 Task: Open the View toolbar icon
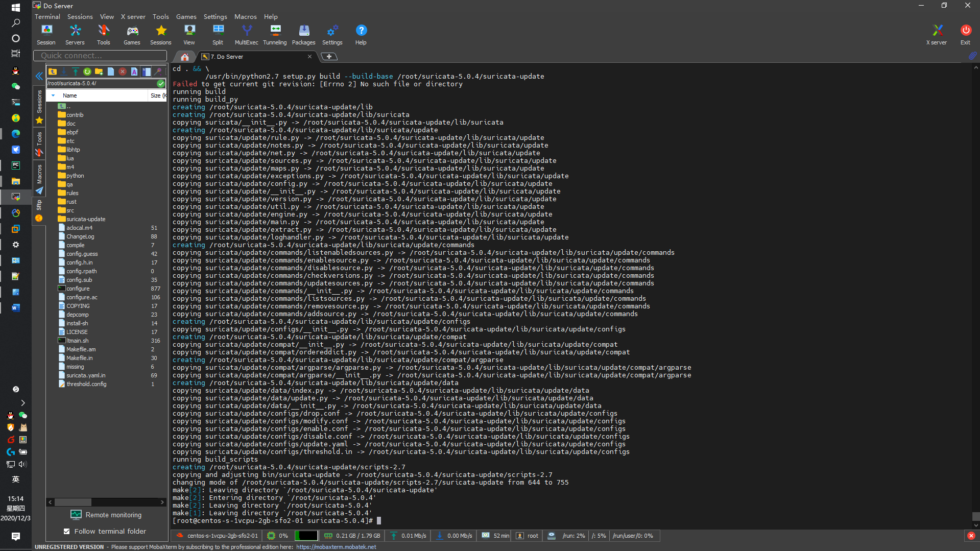pos(189,35)
